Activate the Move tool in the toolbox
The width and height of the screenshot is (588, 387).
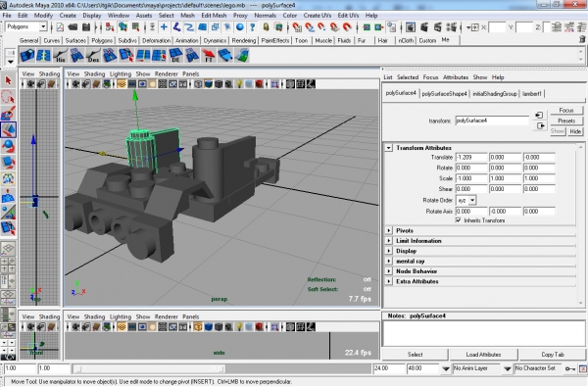click(x=8, y=129)
